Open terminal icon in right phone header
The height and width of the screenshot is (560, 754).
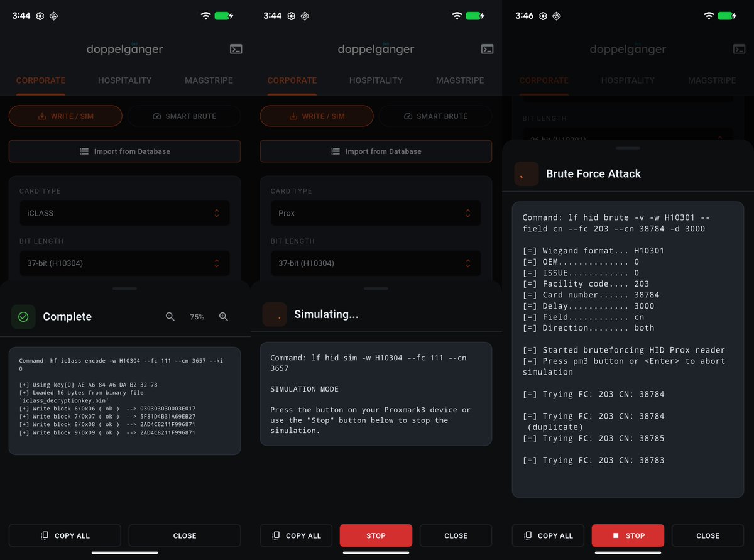pos(739,49)
